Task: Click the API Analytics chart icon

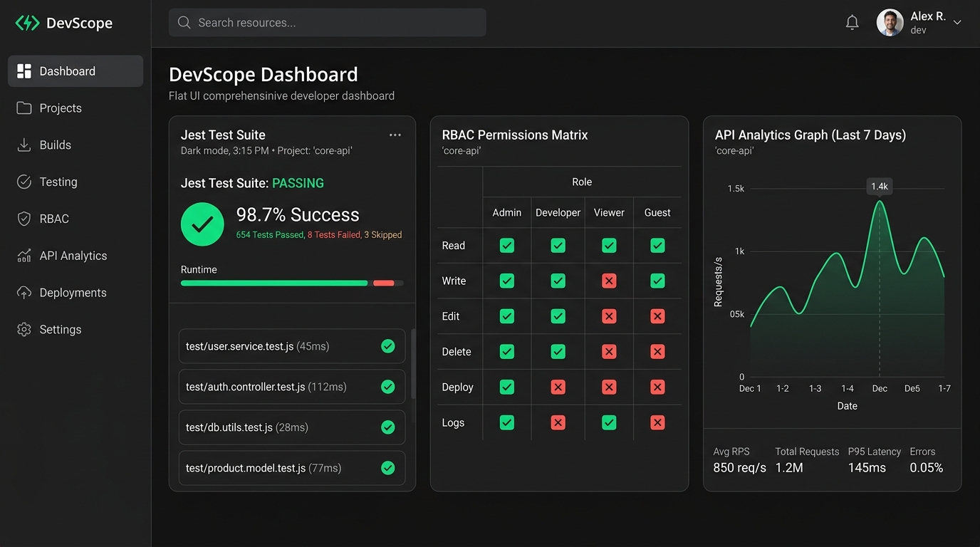Action: click(x=24, y=256)
